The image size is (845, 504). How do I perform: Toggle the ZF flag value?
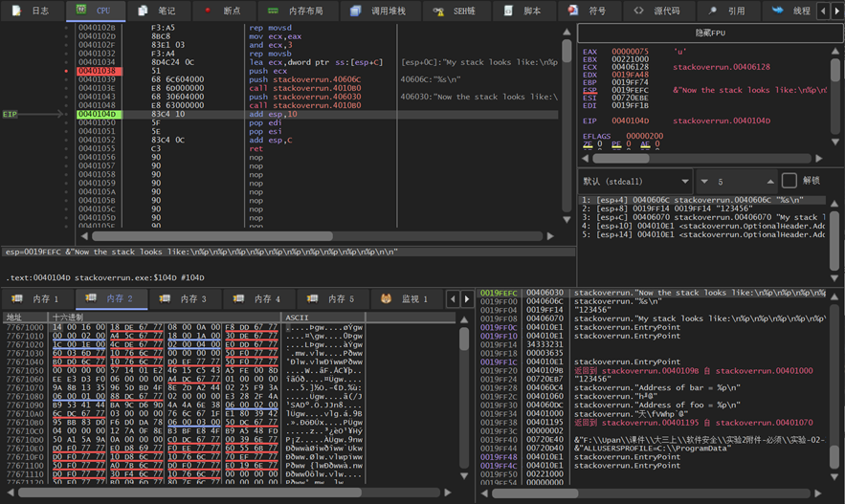(x=600, y=145)
